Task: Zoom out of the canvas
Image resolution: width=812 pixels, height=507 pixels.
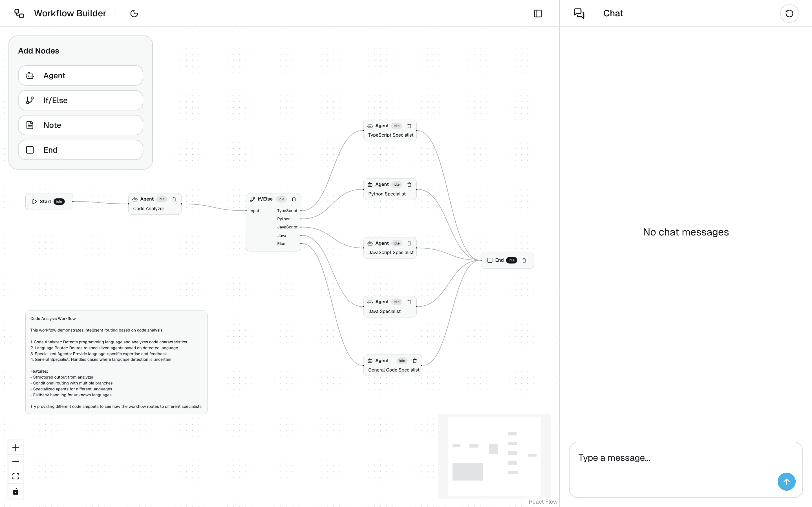Action: 16,462
